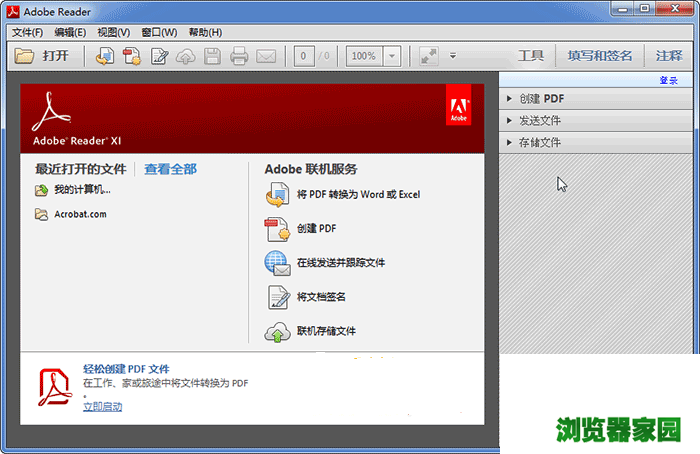Click the page number input field
The width and height of the screenshot is (700, 454).
pos(306,57)
